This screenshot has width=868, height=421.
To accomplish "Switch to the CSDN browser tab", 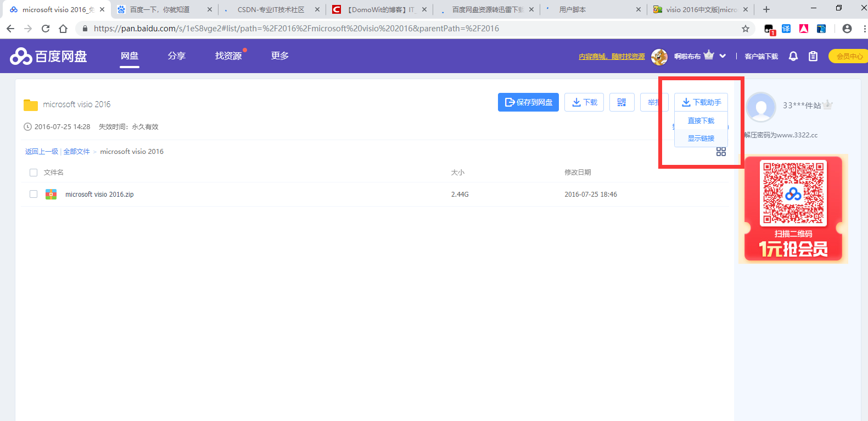I will click(x=272, y=9).
